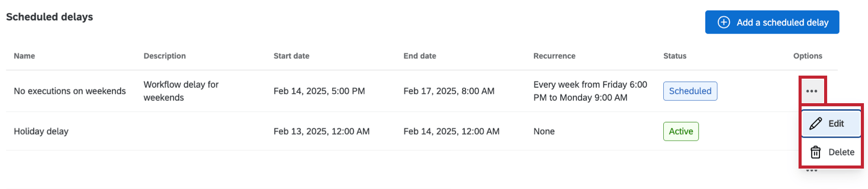Click the Start date column header

[292, 56]
